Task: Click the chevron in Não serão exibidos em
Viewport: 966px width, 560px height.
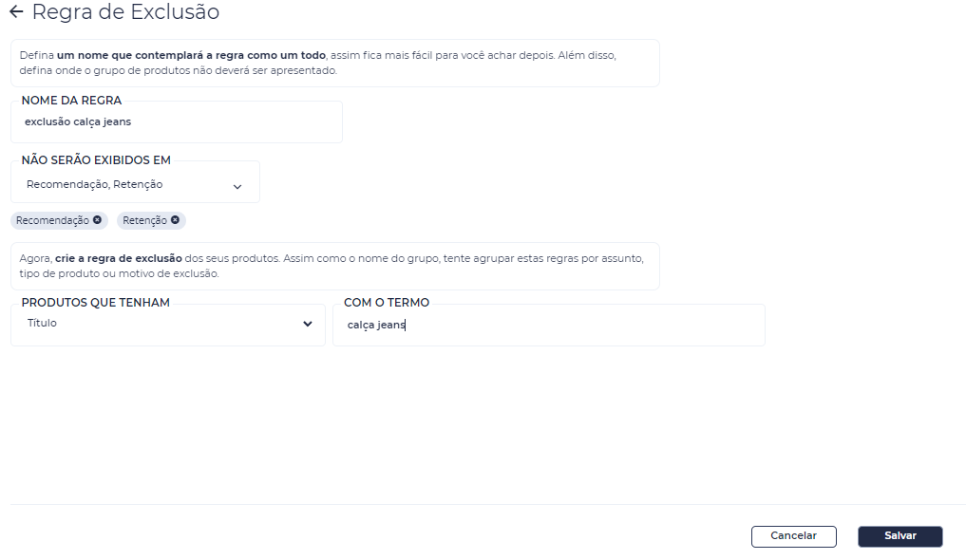Action: [237, 186]
